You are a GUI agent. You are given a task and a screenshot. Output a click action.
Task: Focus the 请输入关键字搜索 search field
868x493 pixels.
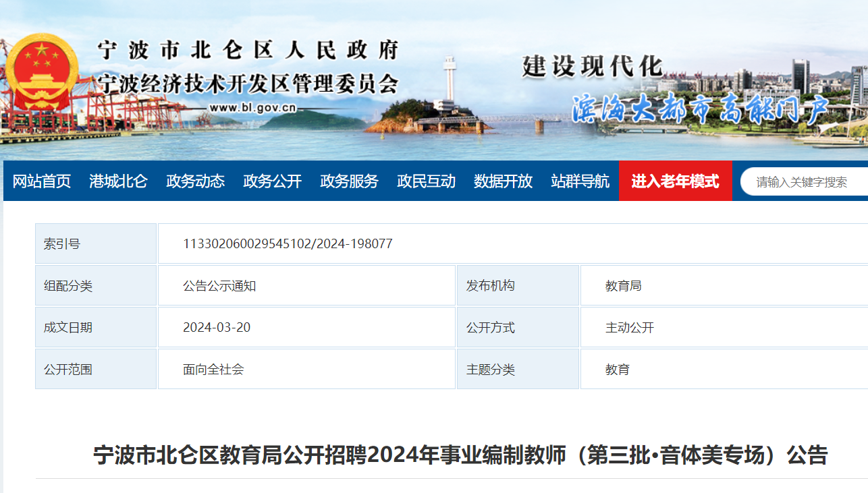805,181
